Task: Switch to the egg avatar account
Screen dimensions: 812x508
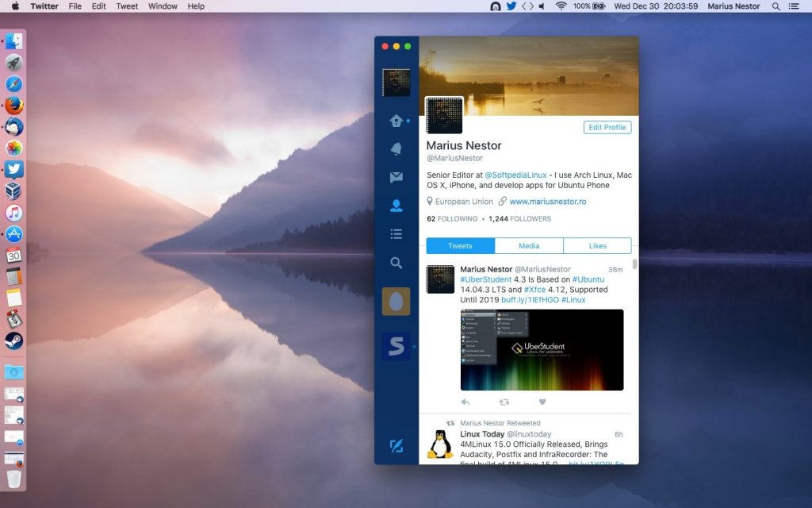Action: pyautogui.click(x=396, y=302)
